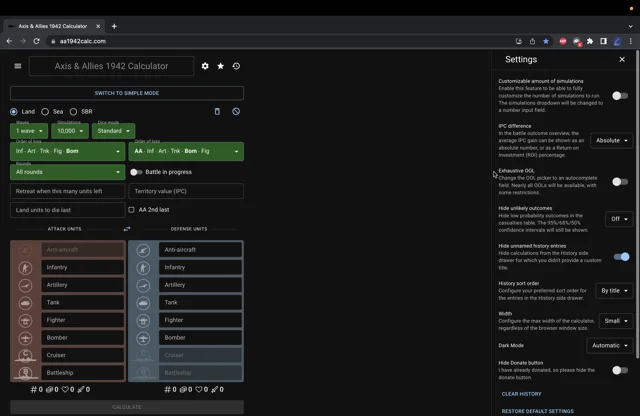The image size is (640, 416).
Task: Enable the Exhaustive OOL toggle
Action: (620, 182)
